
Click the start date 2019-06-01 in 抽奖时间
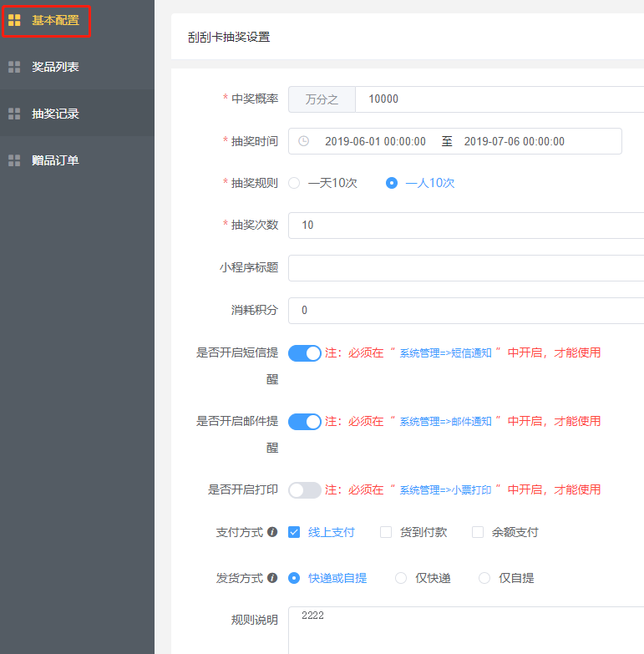click(375, 141)
